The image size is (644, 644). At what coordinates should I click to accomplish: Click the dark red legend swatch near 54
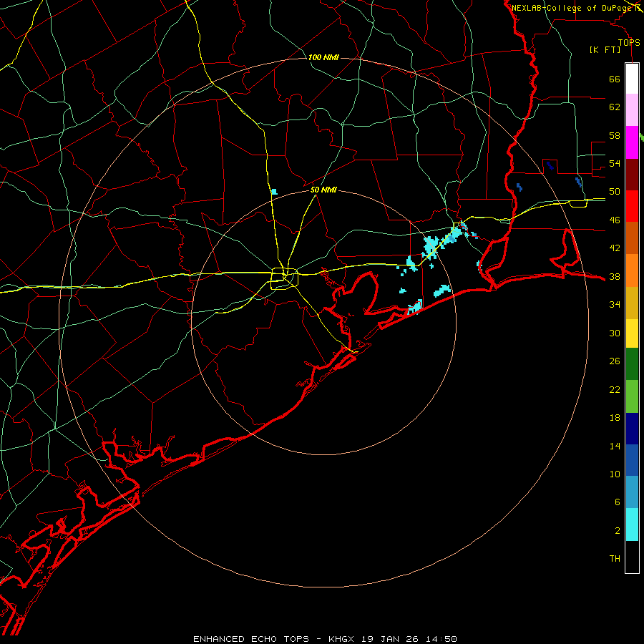pos(632,174)
